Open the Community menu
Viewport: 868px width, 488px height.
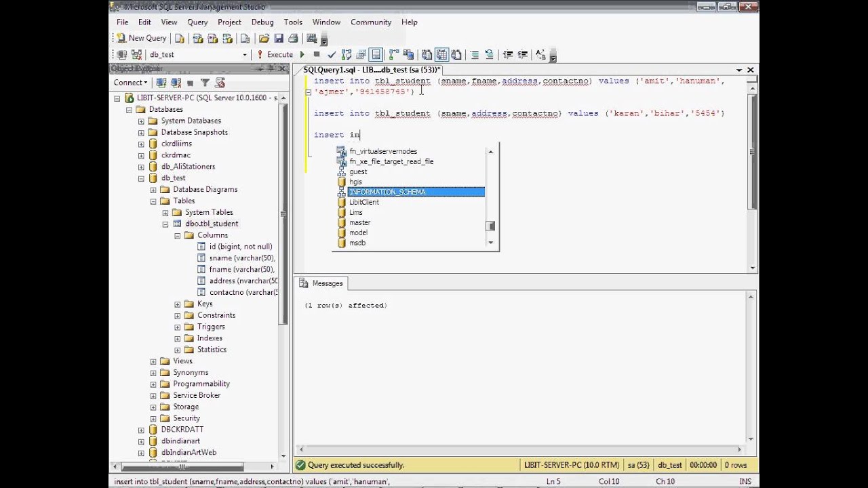point(371,22)
